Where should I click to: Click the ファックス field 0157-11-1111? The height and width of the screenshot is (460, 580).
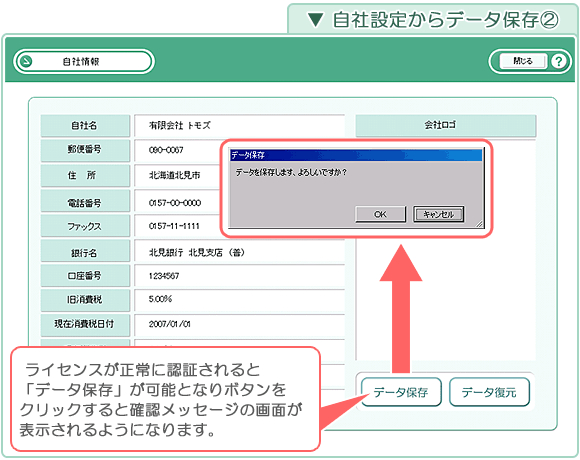coord(178,226)
